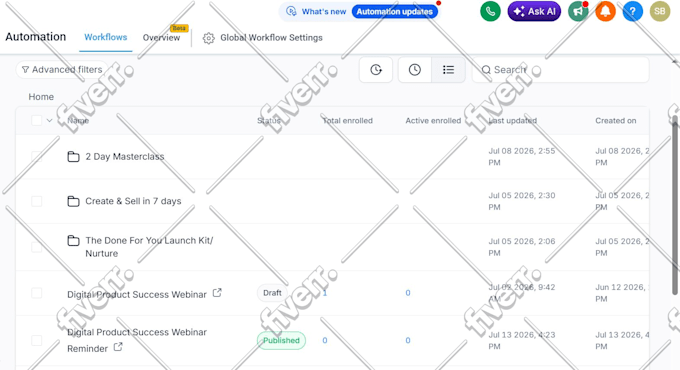
Task: Click the Done For You Launch Kit folder icon
Action: coord(73,240)
